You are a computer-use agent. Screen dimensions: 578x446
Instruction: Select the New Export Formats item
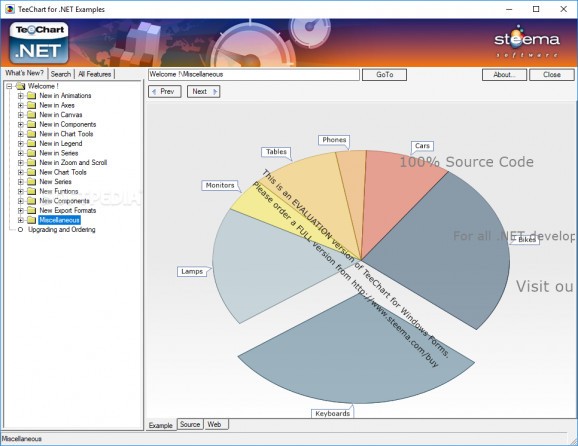68,210
